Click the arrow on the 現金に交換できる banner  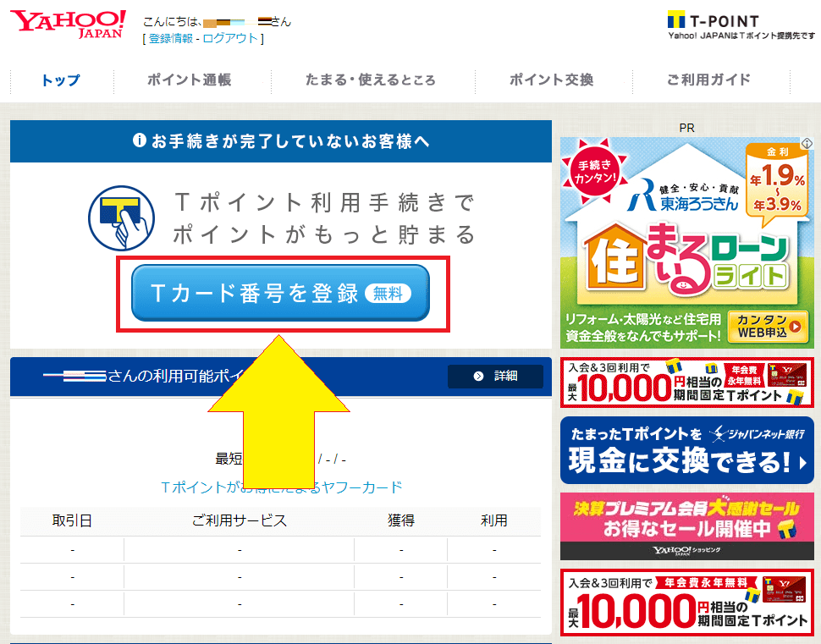tap(802, 464)
